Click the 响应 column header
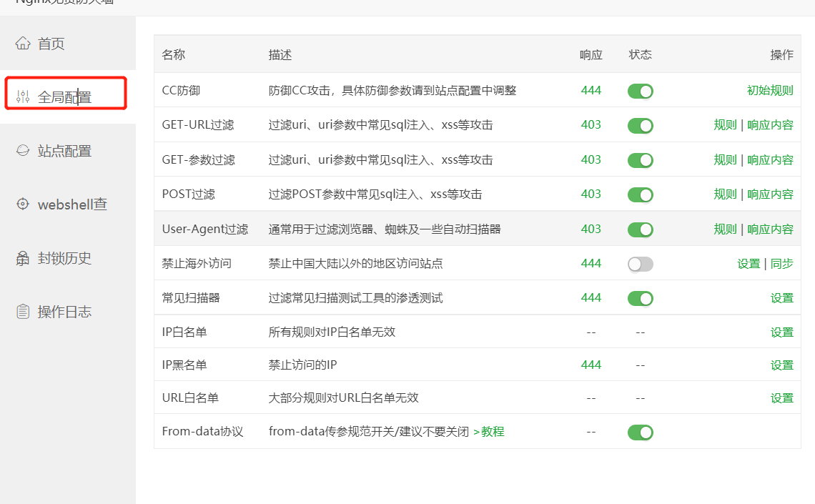Screen dimensions: 815x504 (x=591, y=54)
